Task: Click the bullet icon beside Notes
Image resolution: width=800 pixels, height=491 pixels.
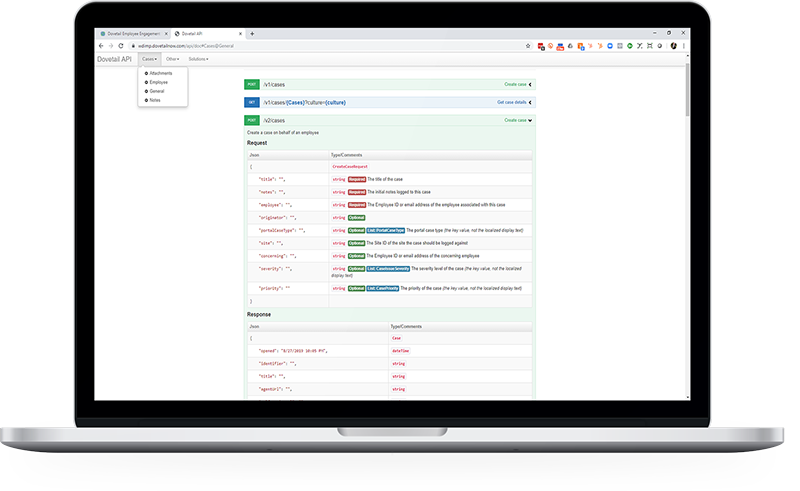Action: point(146,101)
